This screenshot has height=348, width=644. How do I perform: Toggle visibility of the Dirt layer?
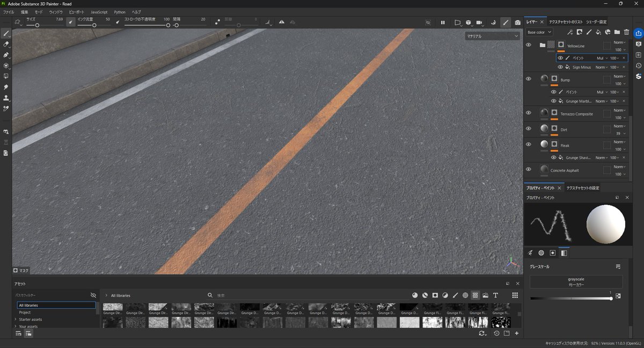click(528, 128)
